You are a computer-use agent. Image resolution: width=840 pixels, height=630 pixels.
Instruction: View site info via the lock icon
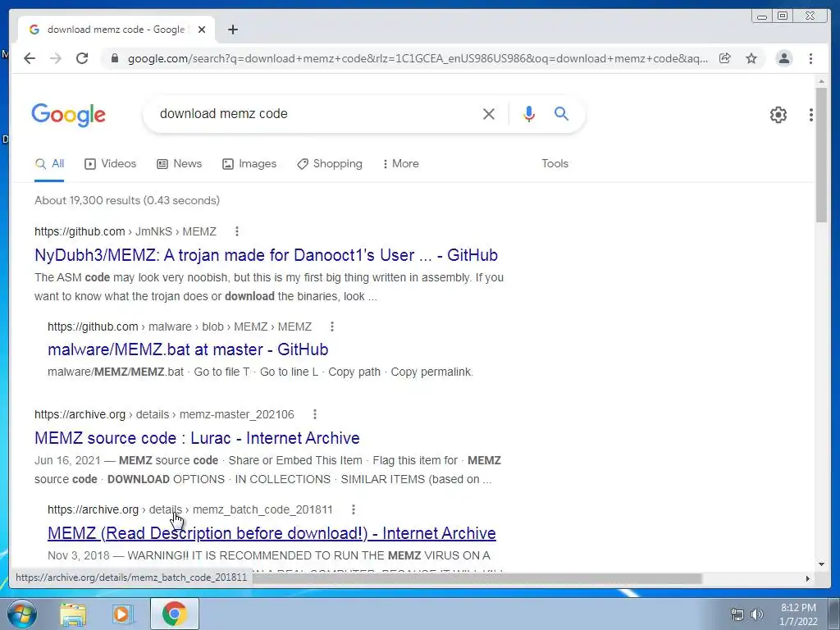114,58
